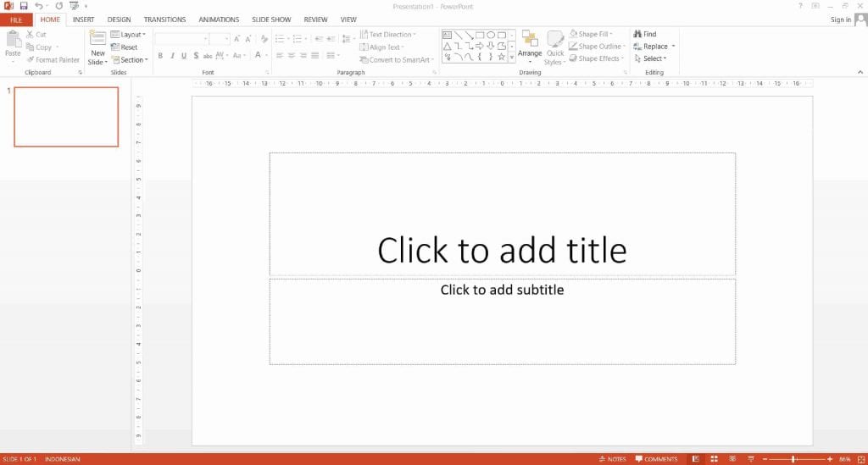Switch to the TRANSITIONS tab
Image resolution: width=868 pixels, height=465 pixels.
(x=165, y=19)
